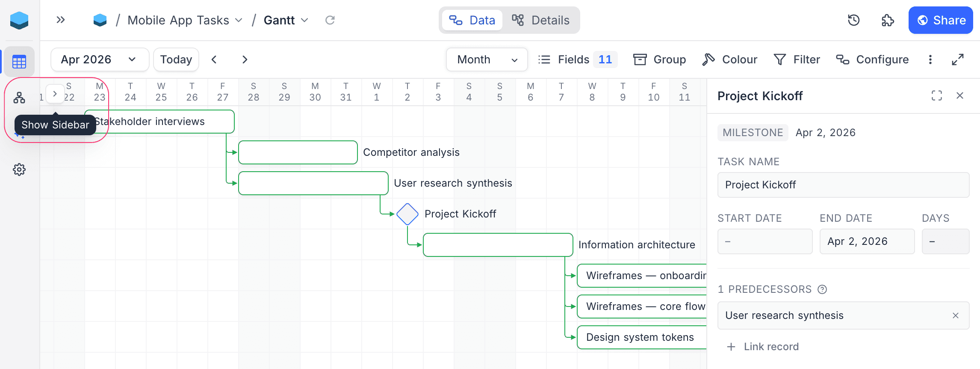
Task: Click the Project Kickoff label in chart
Action: 460,214
